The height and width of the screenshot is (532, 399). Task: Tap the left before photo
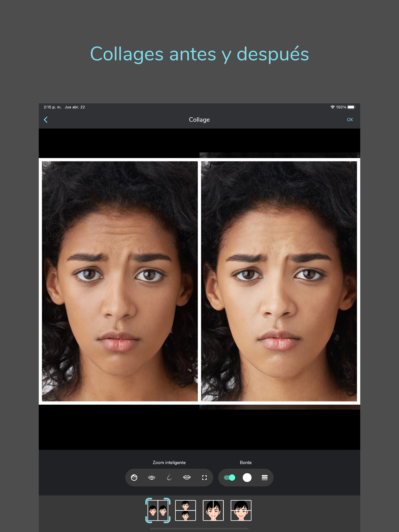[120, 281]
